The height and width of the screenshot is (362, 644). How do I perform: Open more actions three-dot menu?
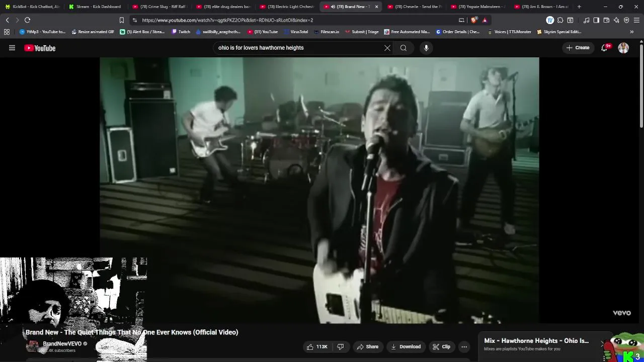tap(464, 346)
